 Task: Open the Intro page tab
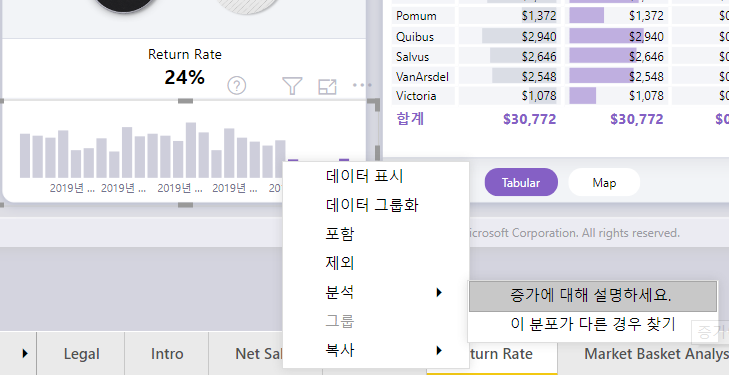coord(167,354)
